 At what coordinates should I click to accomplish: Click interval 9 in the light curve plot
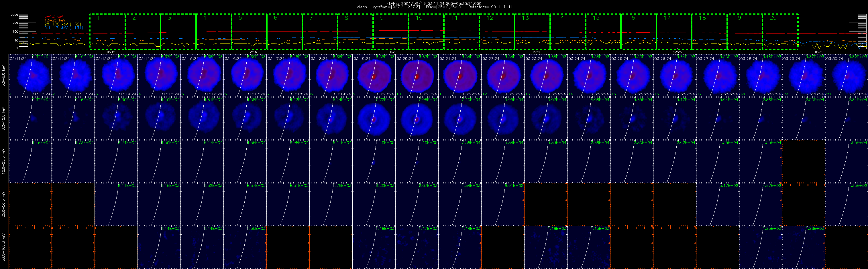pyautogui.click(x=390, y=32)
